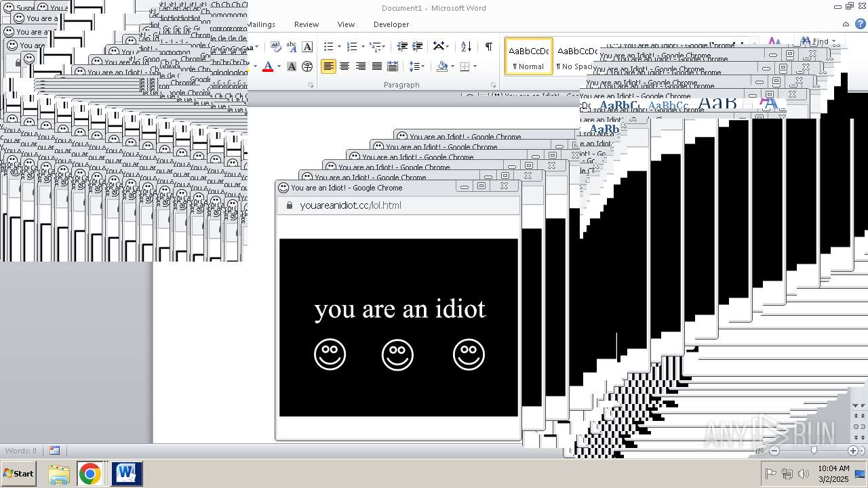The image size is (868, 488).
Task: Open the Asian Layout options
Action: click(441, 47)
